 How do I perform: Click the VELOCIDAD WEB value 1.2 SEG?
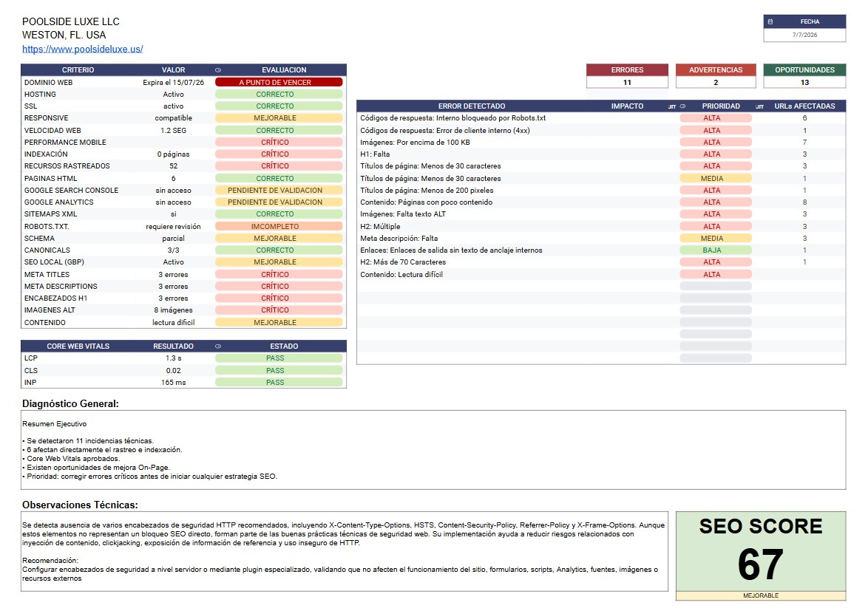coord(173,131)
